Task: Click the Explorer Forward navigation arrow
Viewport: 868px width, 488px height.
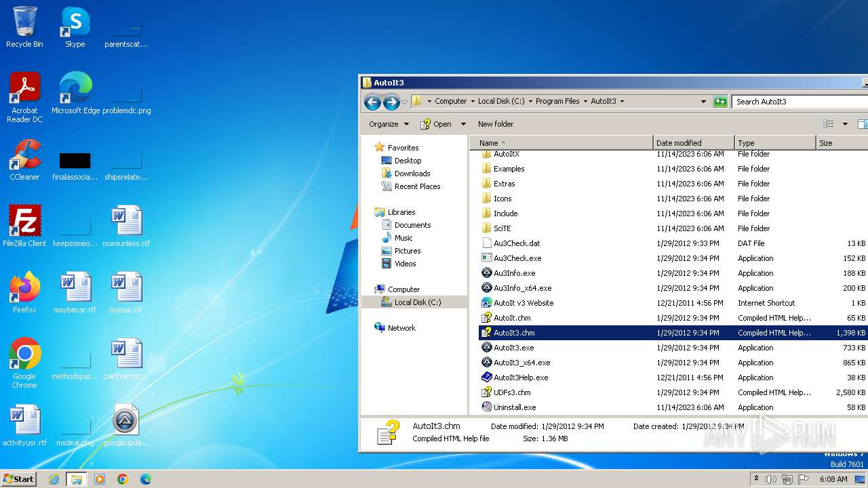Action: point(391,102)
